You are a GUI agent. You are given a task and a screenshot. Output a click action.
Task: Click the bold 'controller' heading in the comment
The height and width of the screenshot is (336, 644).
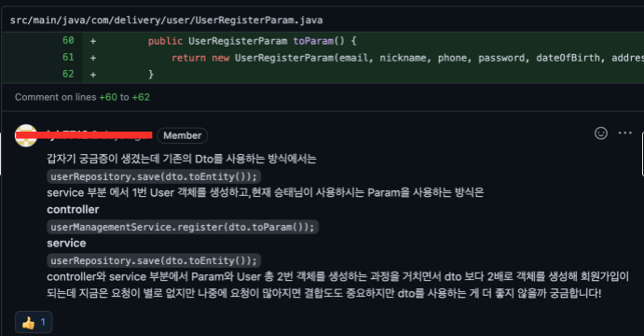tap(73, 210)
